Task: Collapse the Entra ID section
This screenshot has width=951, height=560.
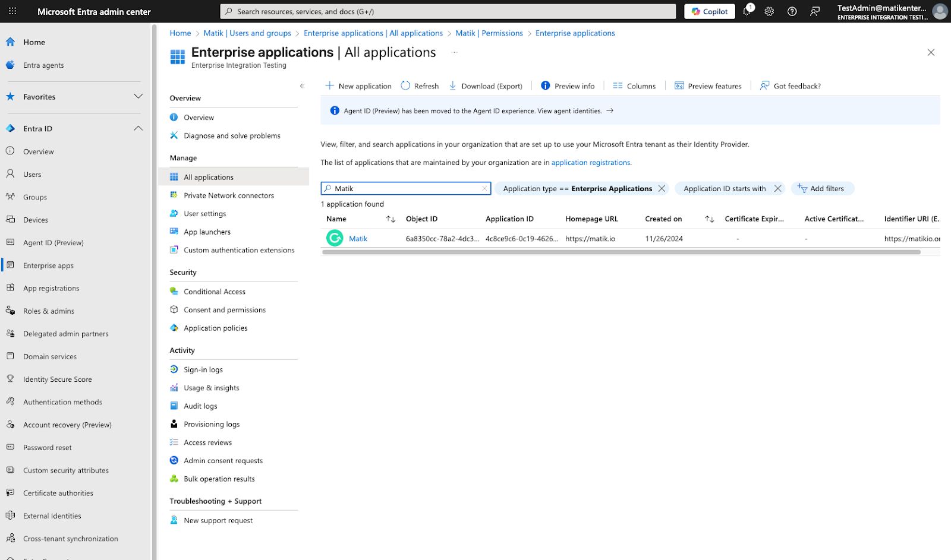Action: (138, 128)
